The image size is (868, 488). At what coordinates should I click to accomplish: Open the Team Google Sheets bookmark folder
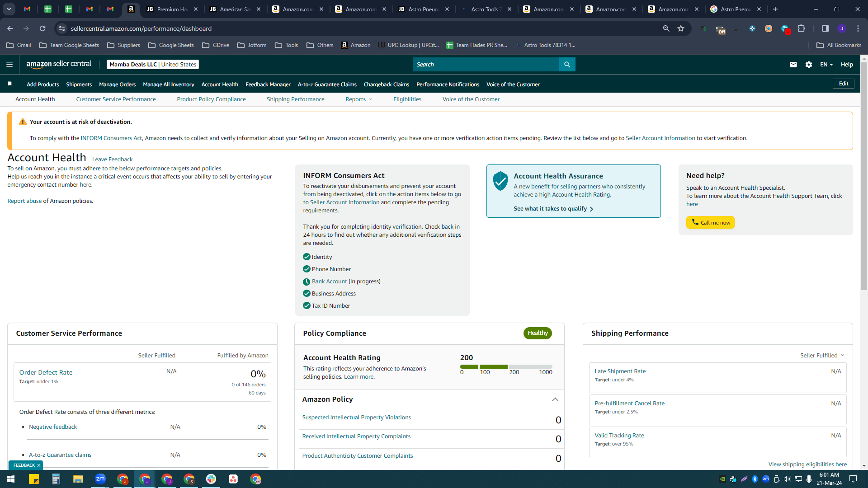point(69,45)
